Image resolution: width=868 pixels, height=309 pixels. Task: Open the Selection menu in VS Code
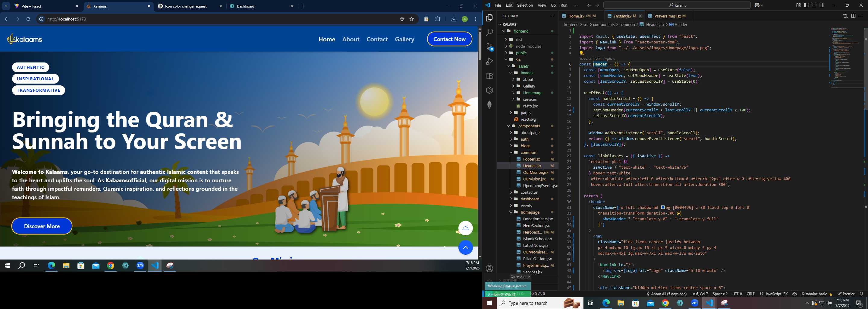525,5
